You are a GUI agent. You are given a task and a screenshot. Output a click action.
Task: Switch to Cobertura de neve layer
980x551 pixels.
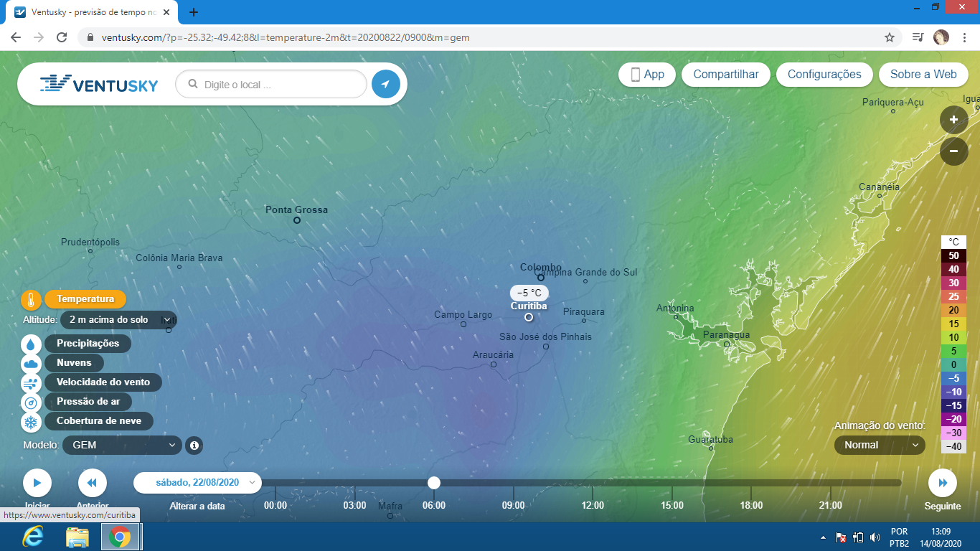click(99, 421)
